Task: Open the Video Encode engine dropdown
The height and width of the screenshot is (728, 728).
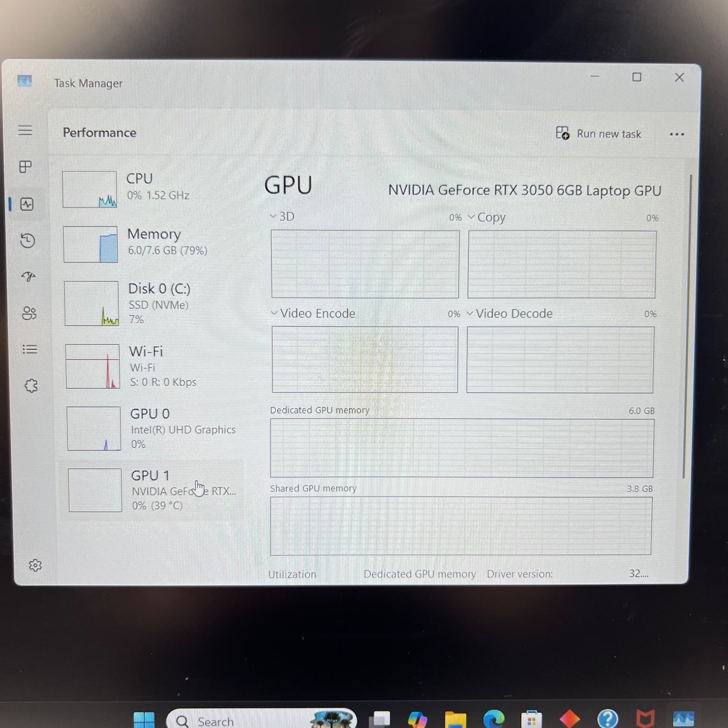Action: click(314, 314)
